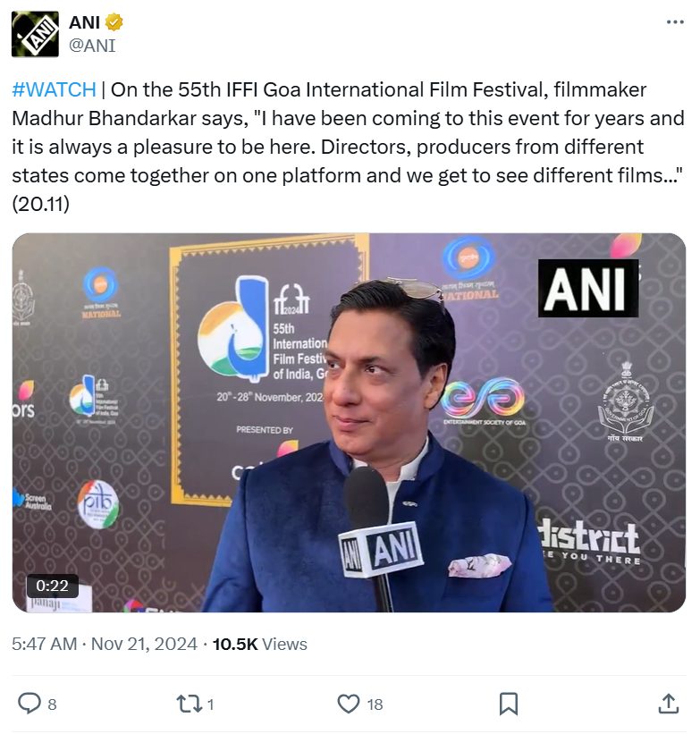The image size is (700, 734).
Task: View the 10.5K Views count
Action: (x=260, y=644)
